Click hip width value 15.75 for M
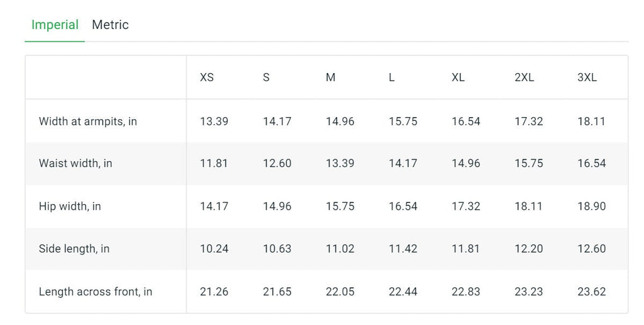Image resolution: width=644 pixels, height=325 pixels. coord(340,206)
